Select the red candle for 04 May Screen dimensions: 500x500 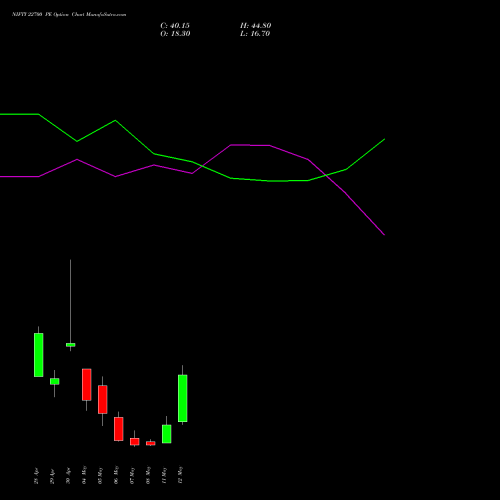(87, 385)
